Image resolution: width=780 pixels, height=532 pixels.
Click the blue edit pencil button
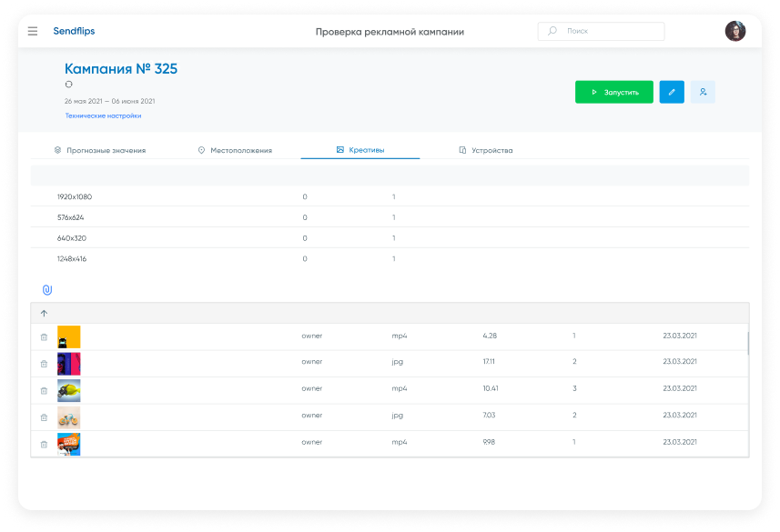coord(671,92)
